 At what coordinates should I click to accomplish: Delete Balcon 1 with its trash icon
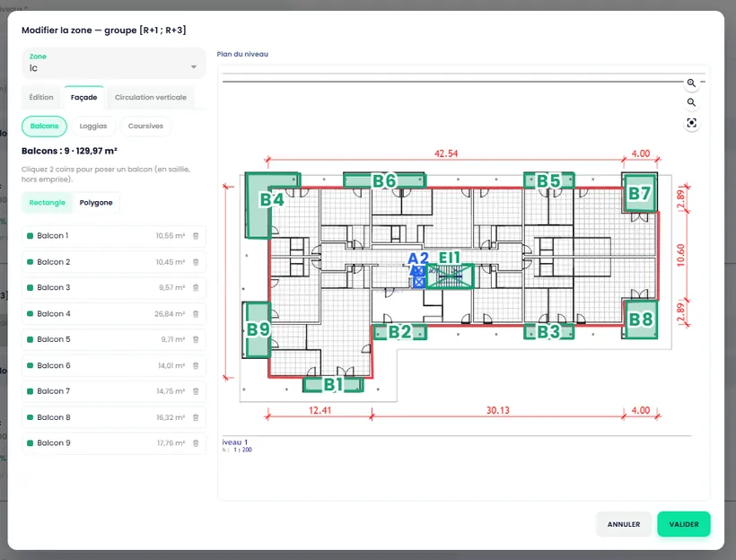point(196,236)
